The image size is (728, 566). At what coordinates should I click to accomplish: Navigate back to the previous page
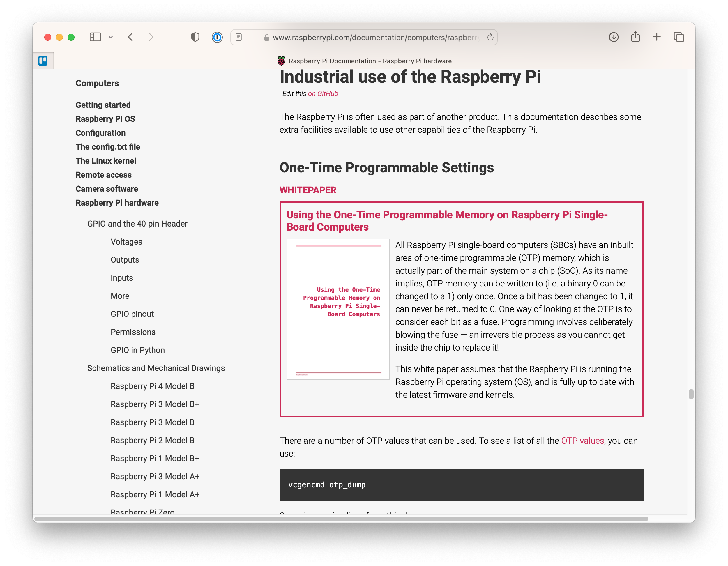(x=131, y=37)
